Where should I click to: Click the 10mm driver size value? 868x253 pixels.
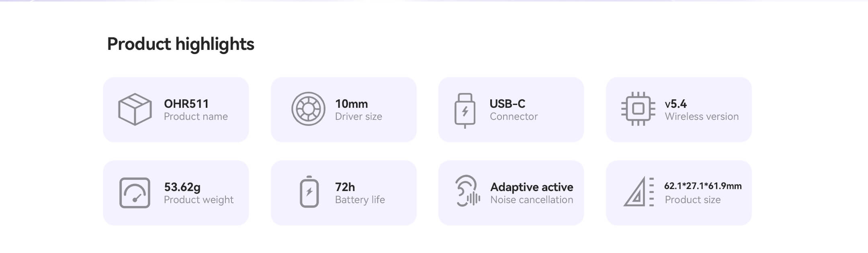pyautogui.click(x=351, y=104)
